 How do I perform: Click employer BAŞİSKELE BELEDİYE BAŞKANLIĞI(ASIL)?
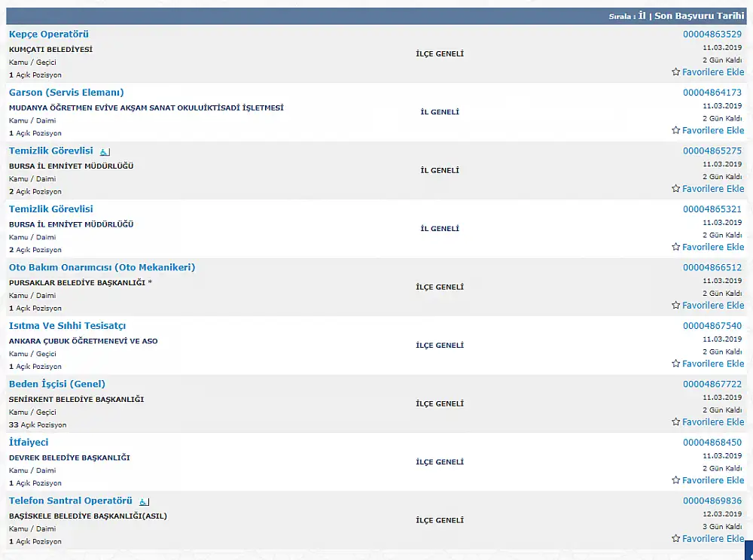(88, 516)
